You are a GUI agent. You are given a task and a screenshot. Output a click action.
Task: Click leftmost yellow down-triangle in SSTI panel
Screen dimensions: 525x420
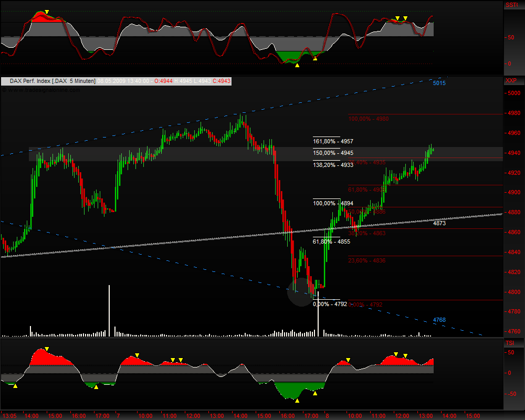point(47,12)
